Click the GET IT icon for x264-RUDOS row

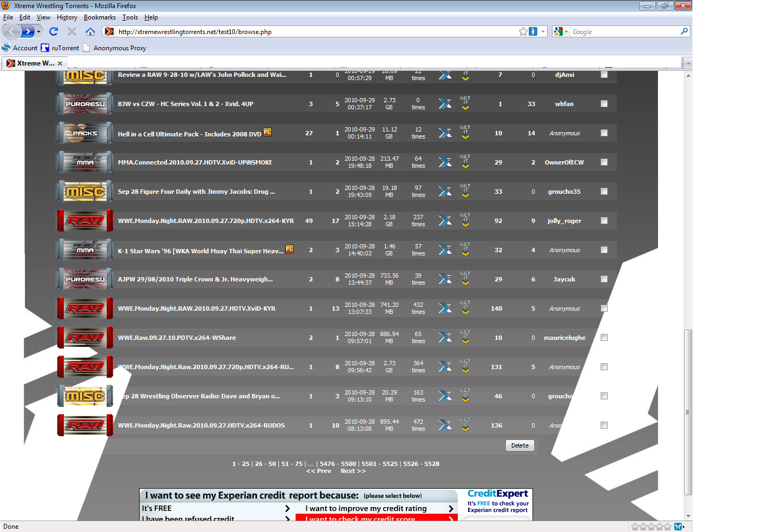[x=465, y=425]
